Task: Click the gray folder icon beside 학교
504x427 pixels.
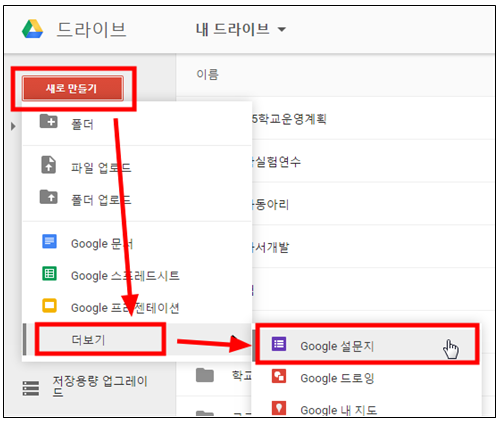Action: [x=205, y=375]
